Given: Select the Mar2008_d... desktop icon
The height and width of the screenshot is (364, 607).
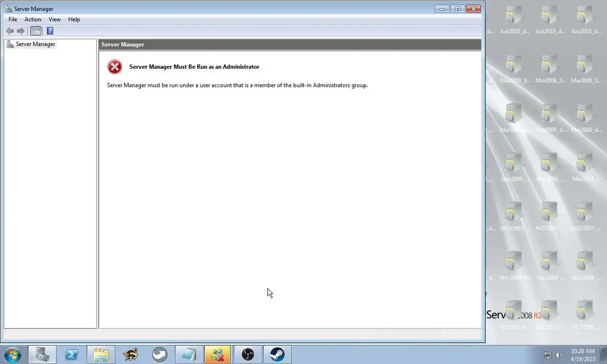Looking at the screenshot, I should pos(515,69).
